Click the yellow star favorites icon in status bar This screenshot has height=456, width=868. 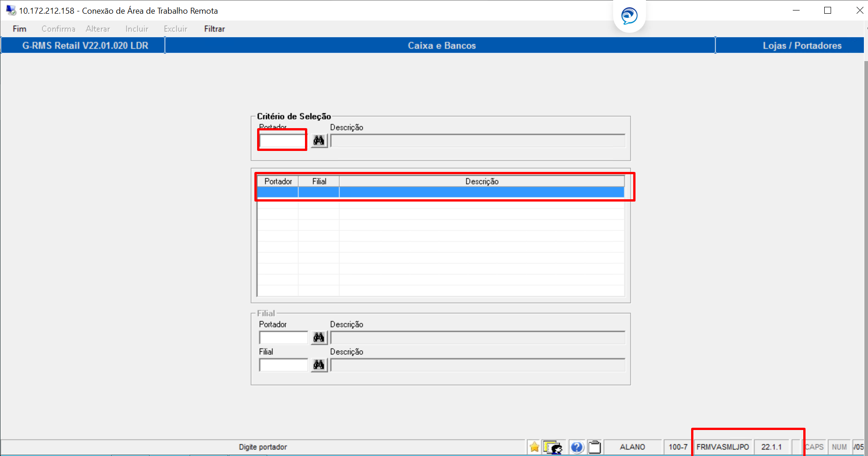click(534, 447)
